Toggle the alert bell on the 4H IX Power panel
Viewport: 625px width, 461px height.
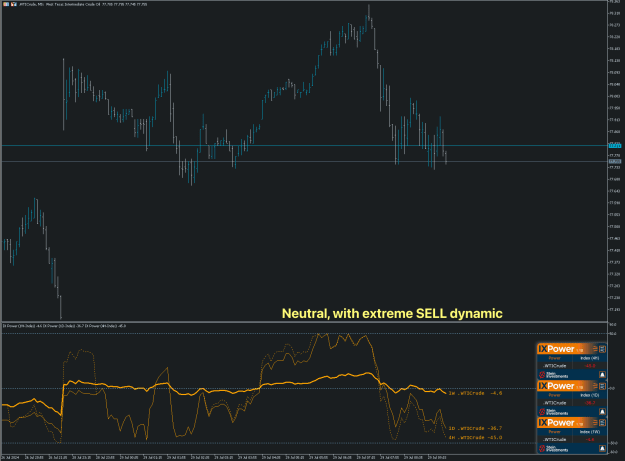[602, 375]
